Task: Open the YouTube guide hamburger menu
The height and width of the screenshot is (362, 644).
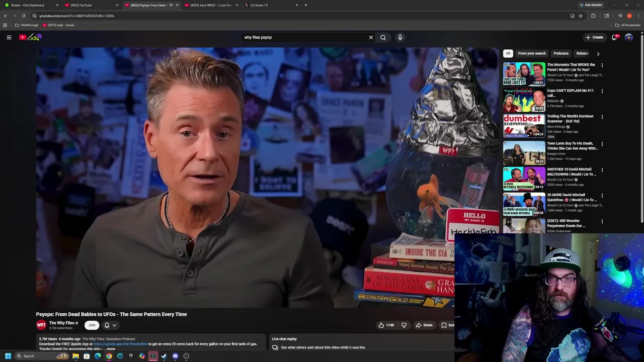Action: 9,37
